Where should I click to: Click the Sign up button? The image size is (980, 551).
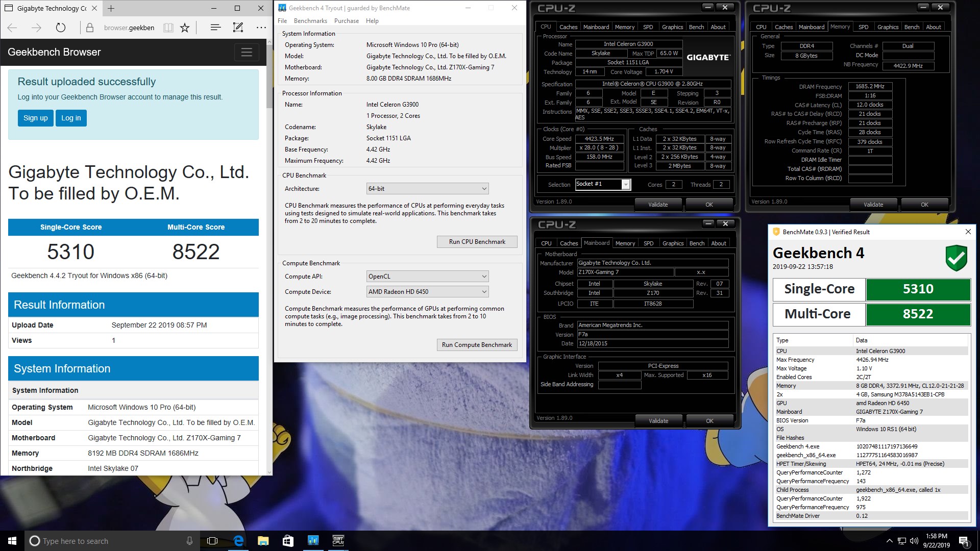[x=36, y=118]
